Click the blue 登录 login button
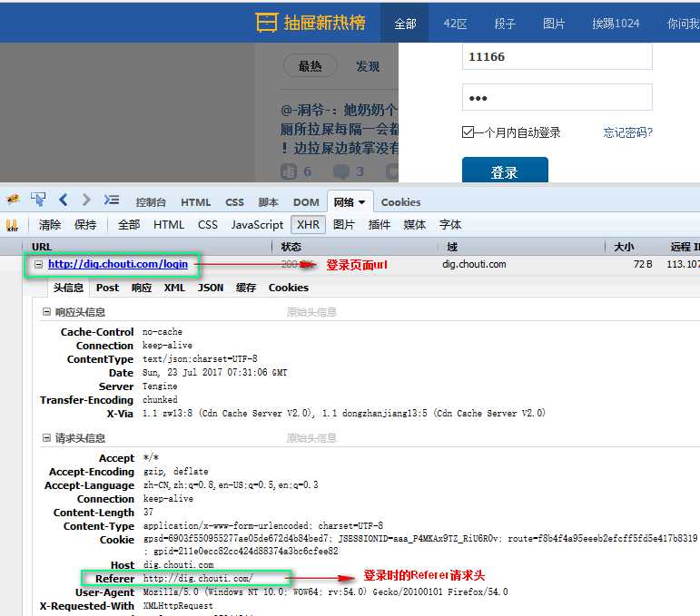Viewport: 700px width, 616px height. point(505,170)
